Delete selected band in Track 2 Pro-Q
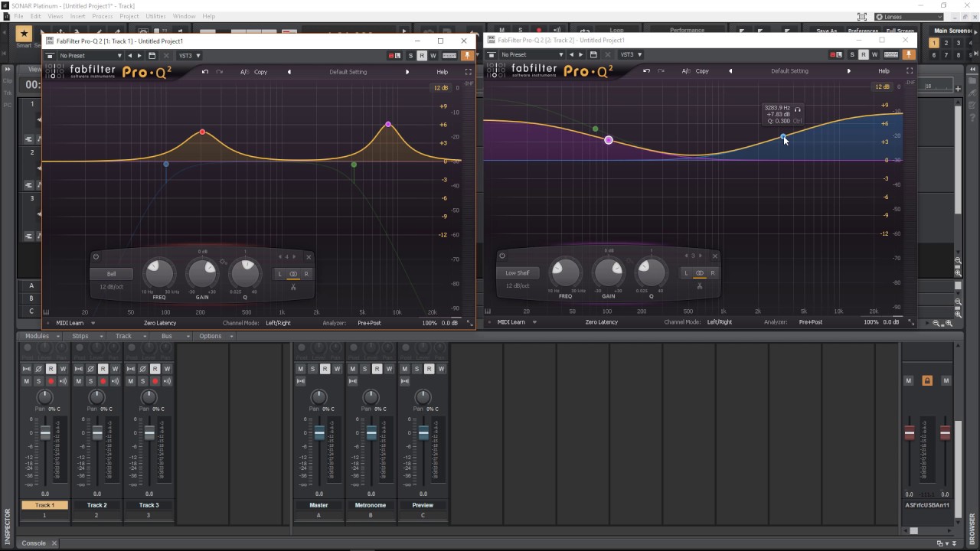The image size is (980, 551). tap(714, 256)
